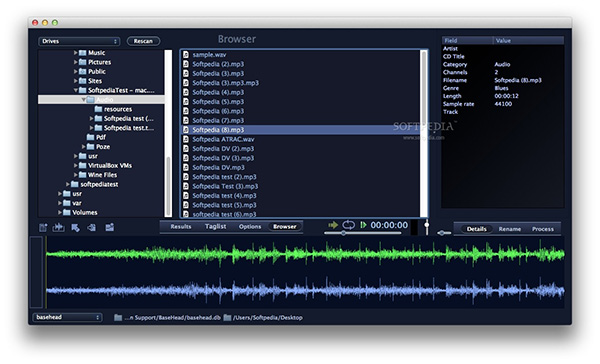The height and width of the screenshot is (364, 600).
Task: Click the file icon next to sample.wav
Action: pos(186,54)
